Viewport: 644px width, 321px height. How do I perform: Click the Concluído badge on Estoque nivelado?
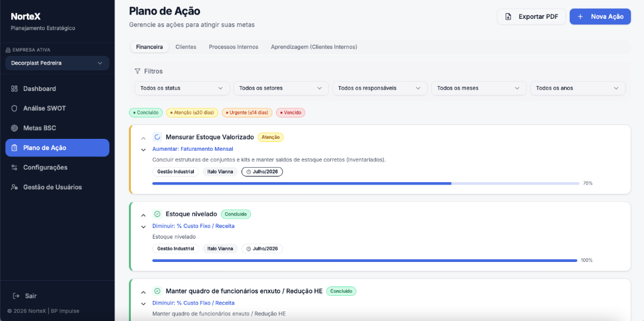coord(236,214)
